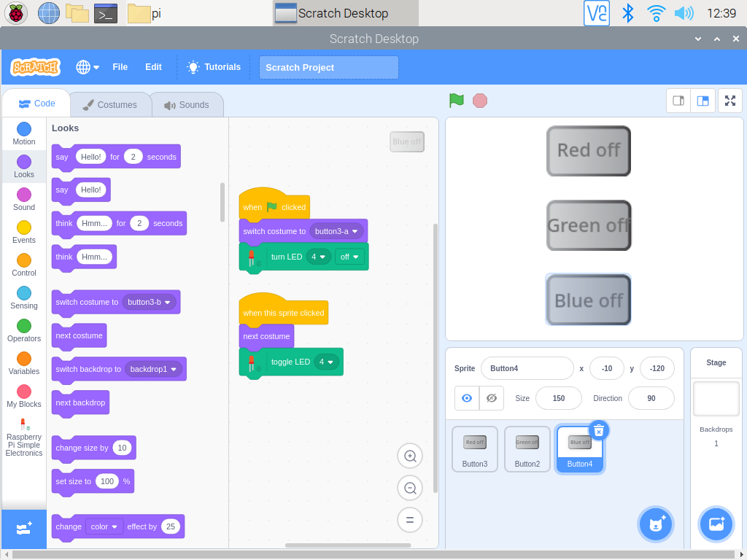Click the green flag to run project
The image size is (747, 560).
(x=457, y=101)
